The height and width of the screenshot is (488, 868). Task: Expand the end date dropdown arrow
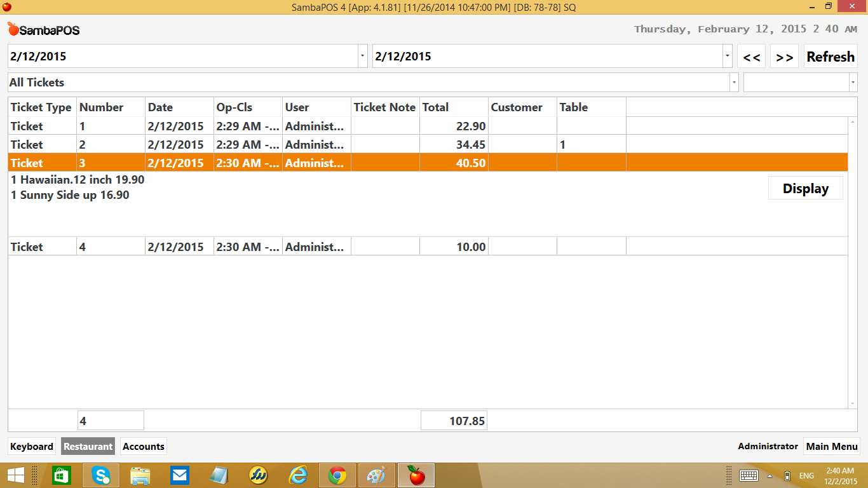coord(727,56)
